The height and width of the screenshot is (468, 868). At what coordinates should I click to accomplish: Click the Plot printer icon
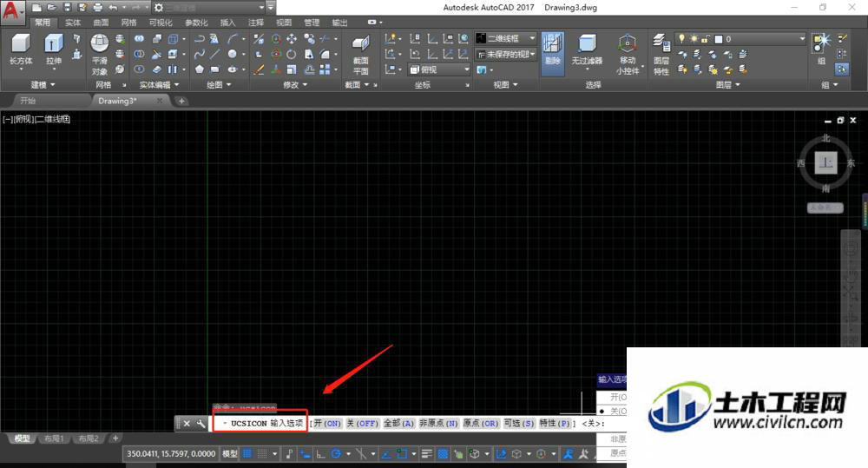click(97, 7)
